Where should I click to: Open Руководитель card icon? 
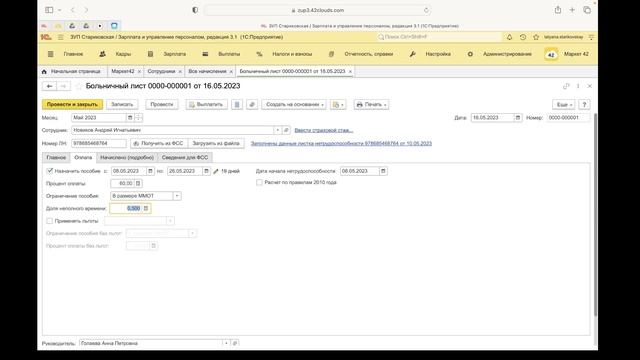pos(235,343)
